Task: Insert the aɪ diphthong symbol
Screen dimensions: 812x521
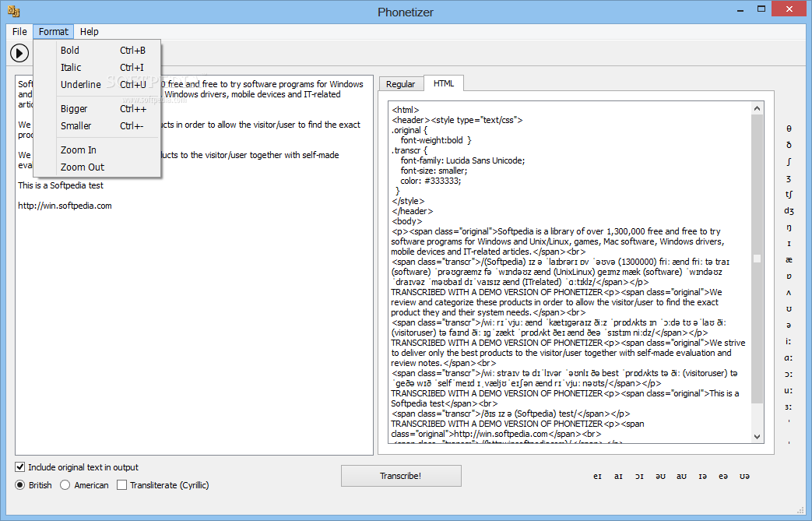Action: 618,476
